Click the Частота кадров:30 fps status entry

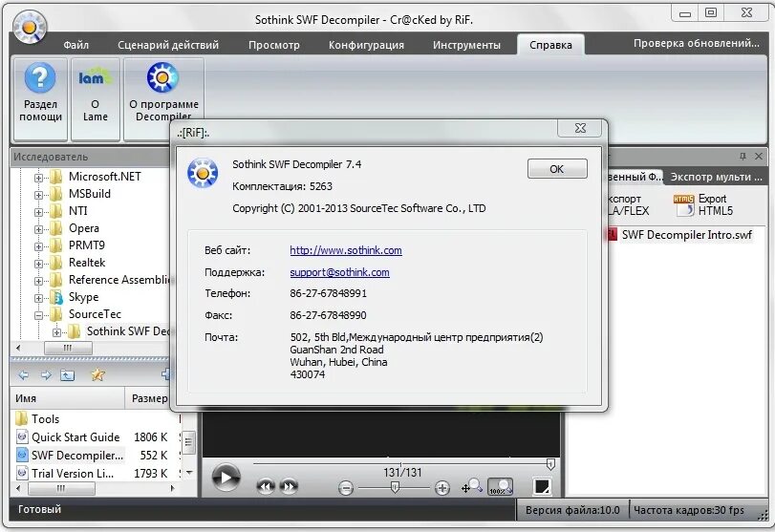click(x=688, y=510)
